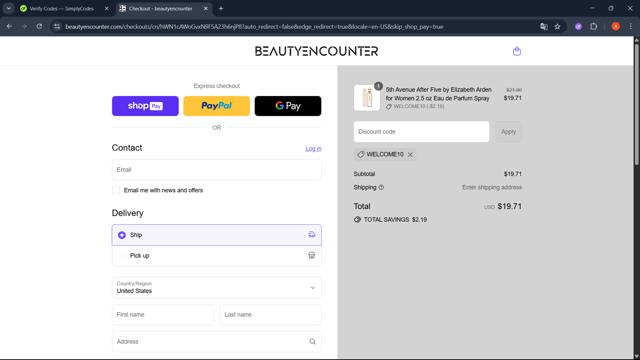Screen dimensions: 640x360
Task: Select the Pick up delivery option
Action: 216,256
